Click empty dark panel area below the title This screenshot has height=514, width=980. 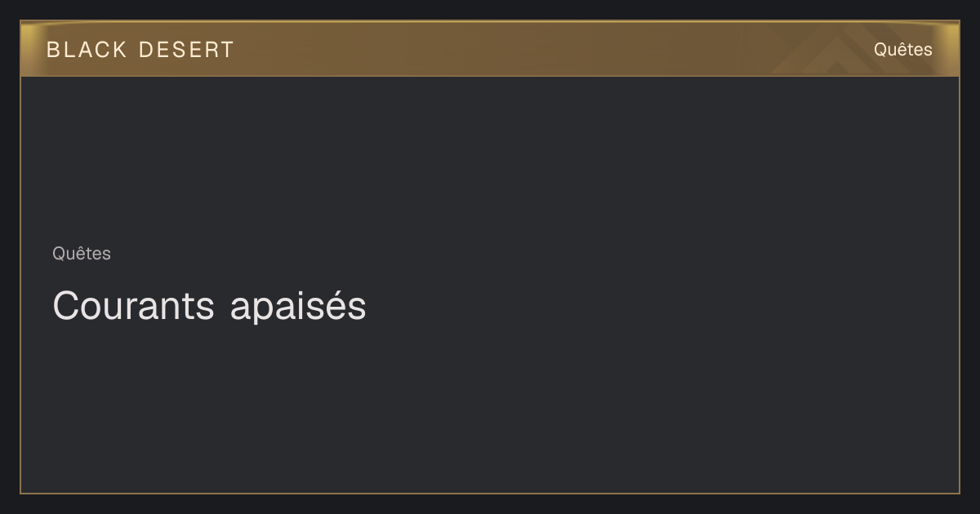pos(490,408)
